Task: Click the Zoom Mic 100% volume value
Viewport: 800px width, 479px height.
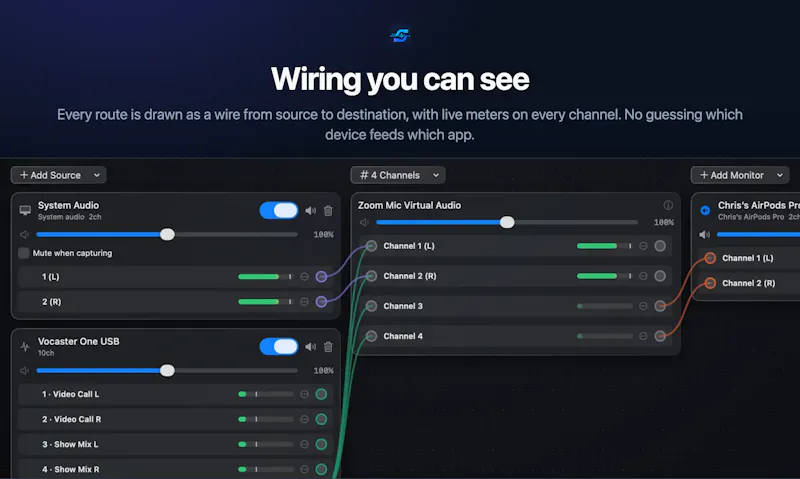Action: click(663, 222)
